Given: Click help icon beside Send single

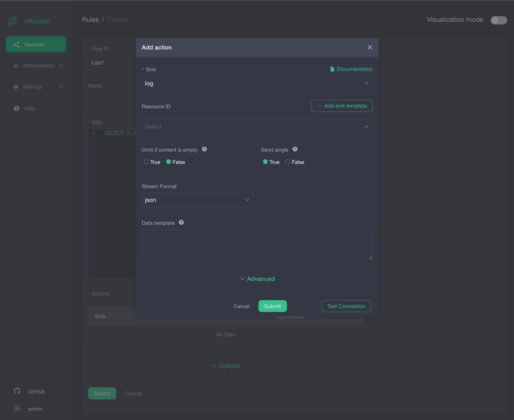Looking at the screenshot, I should [x=295, y=149].
